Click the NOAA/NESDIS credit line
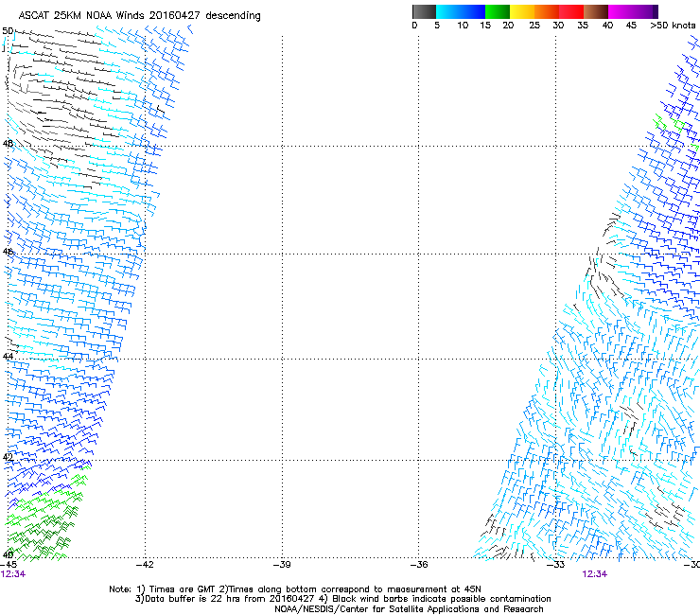Viewport: 700px width, 615px height. 409,609
